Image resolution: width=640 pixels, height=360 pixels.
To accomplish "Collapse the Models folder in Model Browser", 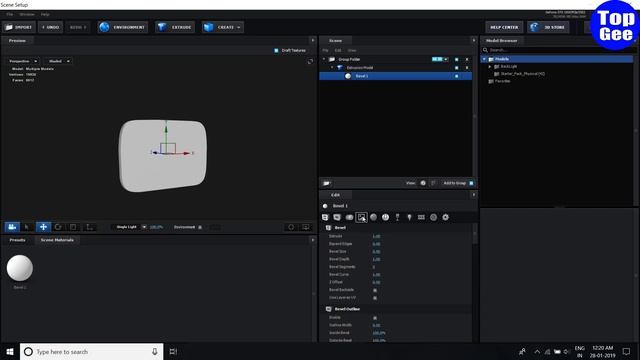I will [x=484, y=59].
